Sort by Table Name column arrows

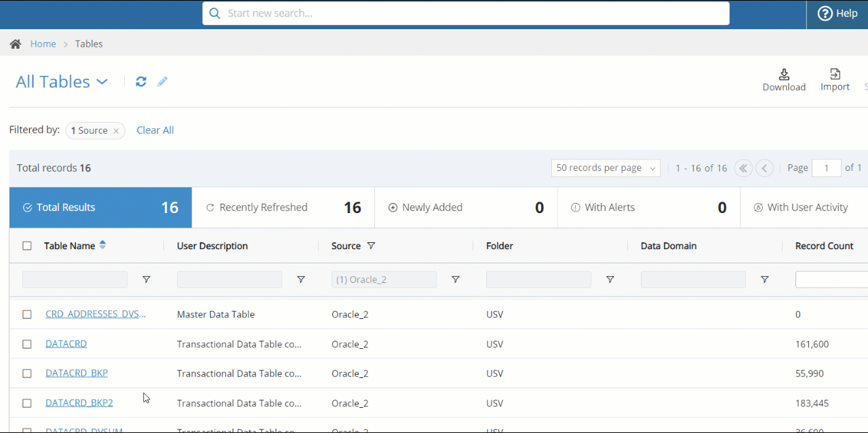[102, 245]
